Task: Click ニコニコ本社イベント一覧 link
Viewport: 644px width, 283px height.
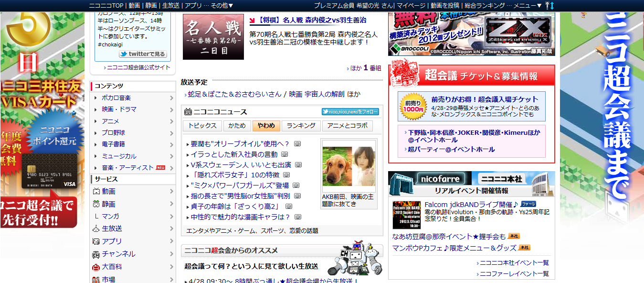Action: coord(514,263)
